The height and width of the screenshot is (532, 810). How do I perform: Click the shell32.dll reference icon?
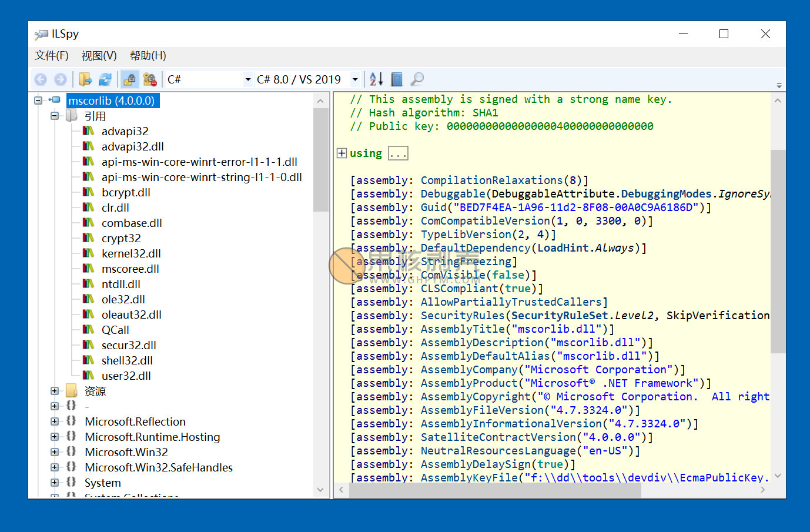coord(88,360)
